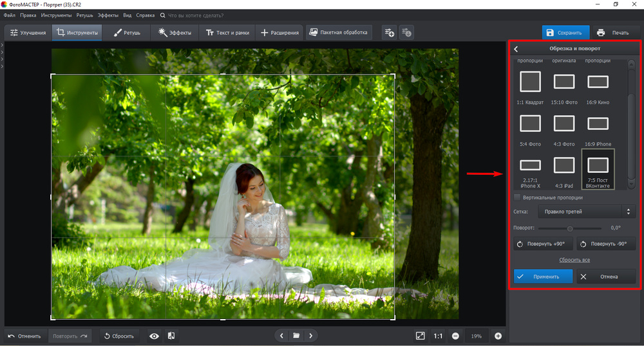Open the Файл menu
This screenshot has height=346, width=644.
pos(10,15)
